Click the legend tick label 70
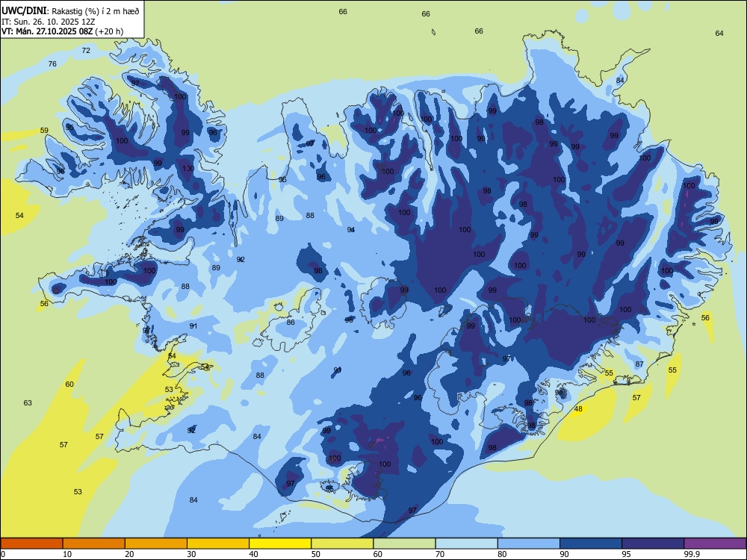 pos(440,554)
